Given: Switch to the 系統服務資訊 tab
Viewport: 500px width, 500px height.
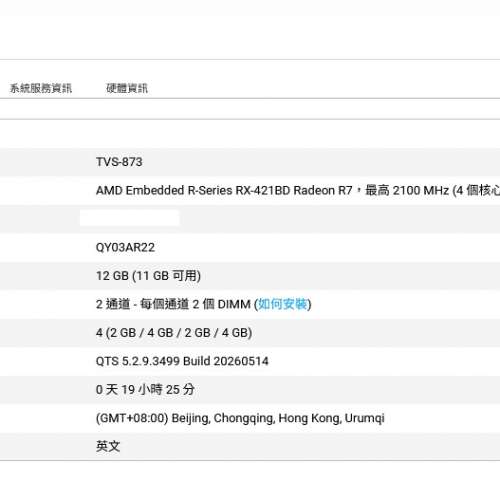Looking at the screenshot, I should tap(41, 88).
